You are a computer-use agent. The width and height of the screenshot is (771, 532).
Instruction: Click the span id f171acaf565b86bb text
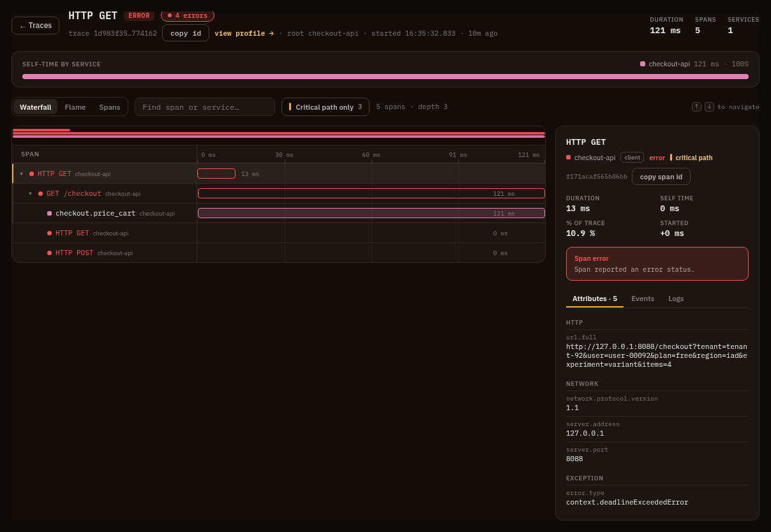[x=597, y=177]
